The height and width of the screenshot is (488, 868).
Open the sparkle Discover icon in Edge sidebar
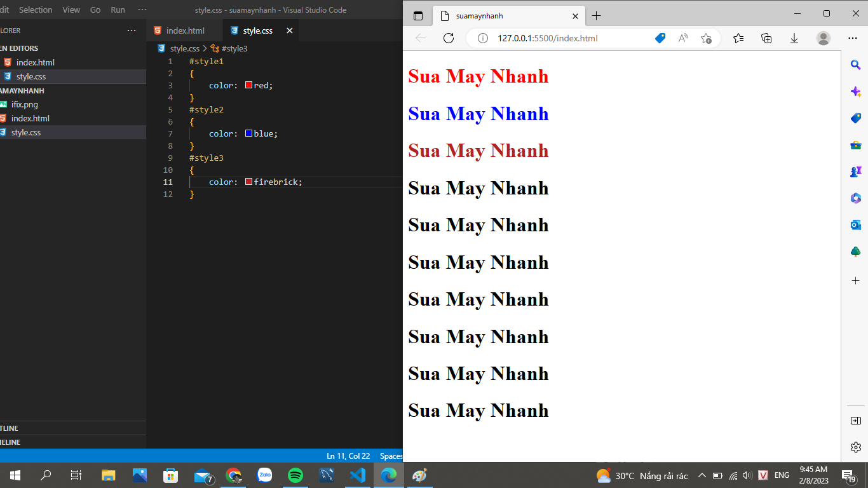click(x=855, y=91)
